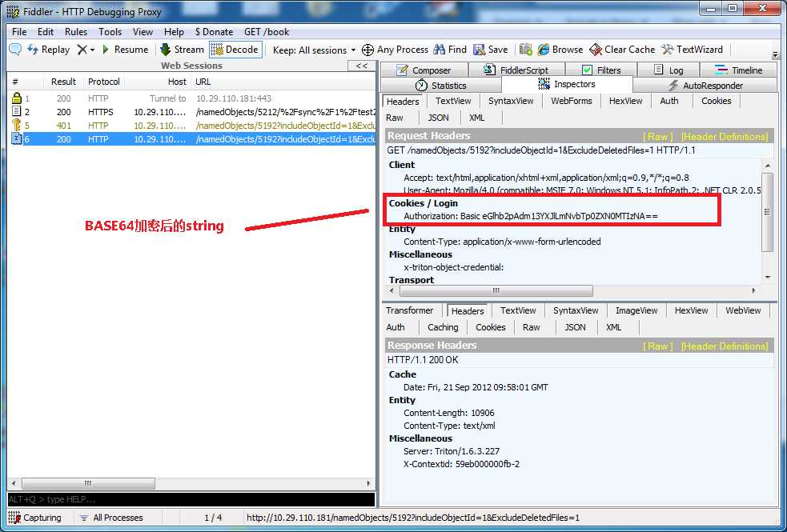The height and width of the screenshot is (532, 787).
Task: Resume paused sessions
Action: coord(125,49)
